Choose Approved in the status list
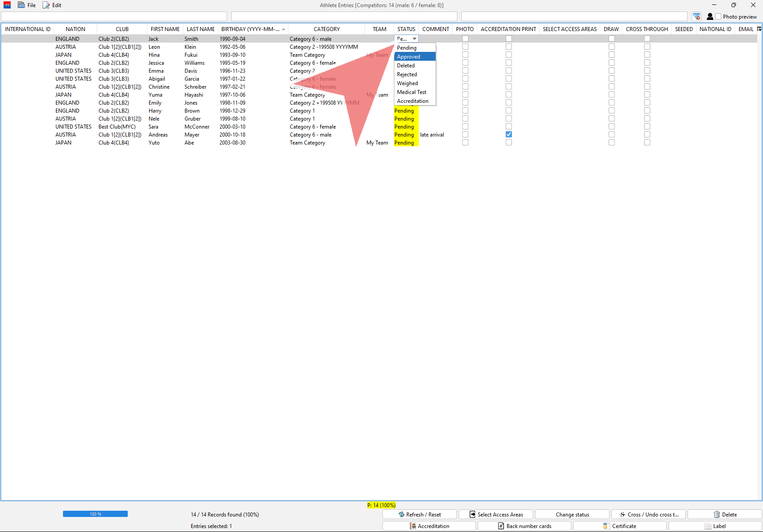The image size is (763, 532). click(409, 57)
